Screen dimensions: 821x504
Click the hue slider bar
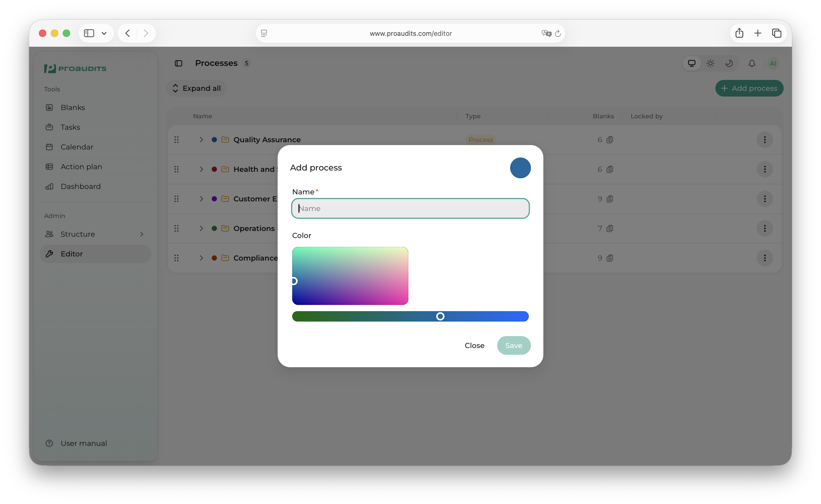[x=410, y=316]
